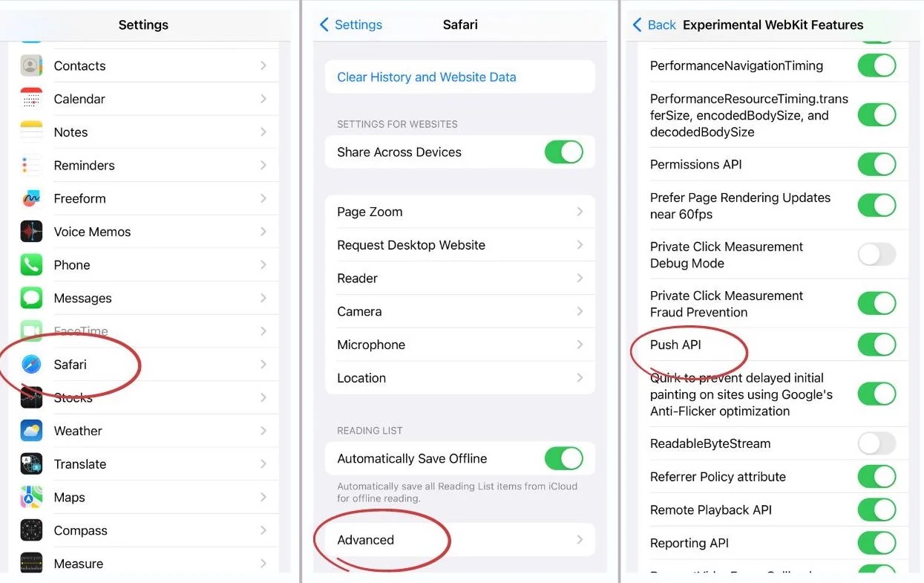Open Request Desktop Website settings

tap(460, 245)
